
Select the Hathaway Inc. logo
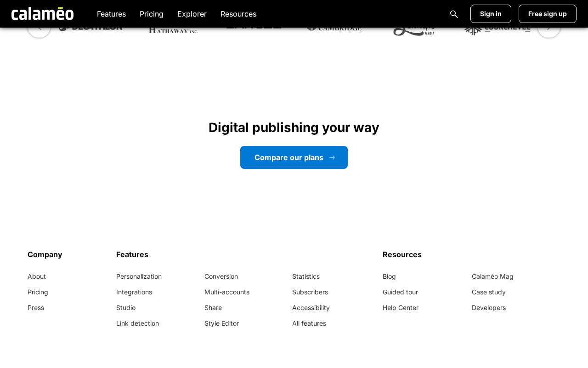(x=174, y=30)
